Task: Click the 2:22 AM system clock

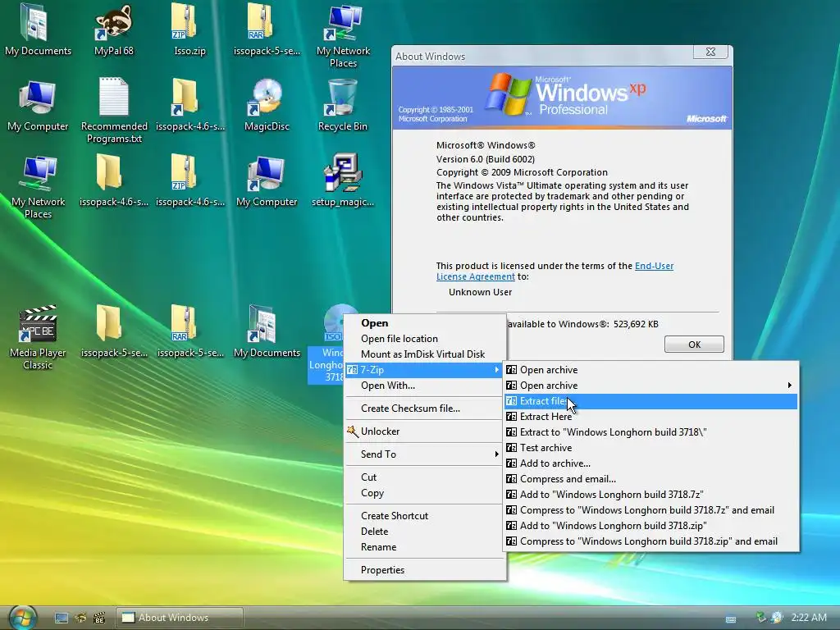Action: [x=808, y=617]
